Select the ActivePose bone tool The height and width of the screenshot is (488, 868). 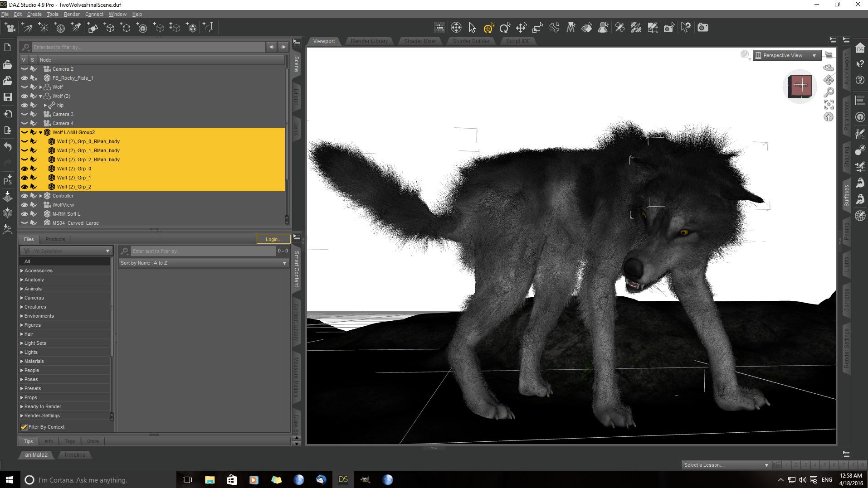coord(554,28)
